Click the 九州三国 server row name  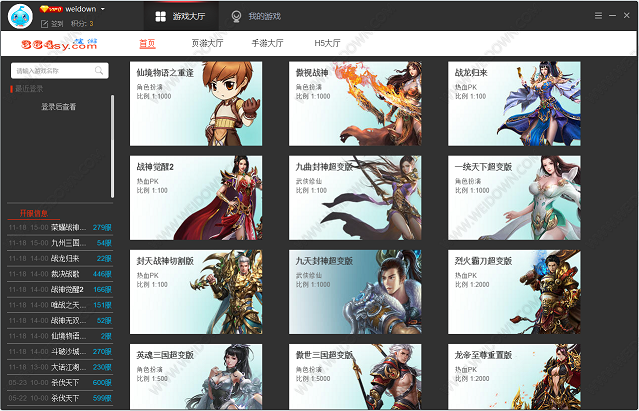coord(68,243)
